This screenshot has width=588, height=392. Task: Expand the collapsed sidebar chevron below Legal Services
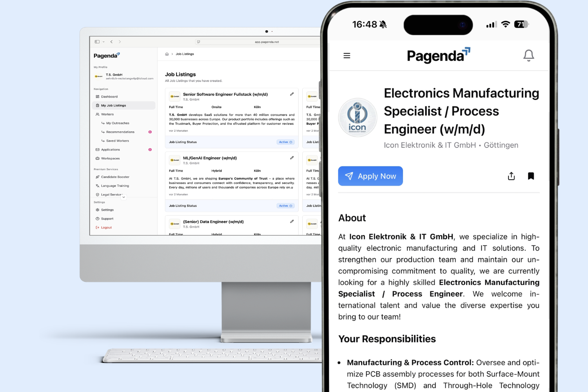[123, 196]
